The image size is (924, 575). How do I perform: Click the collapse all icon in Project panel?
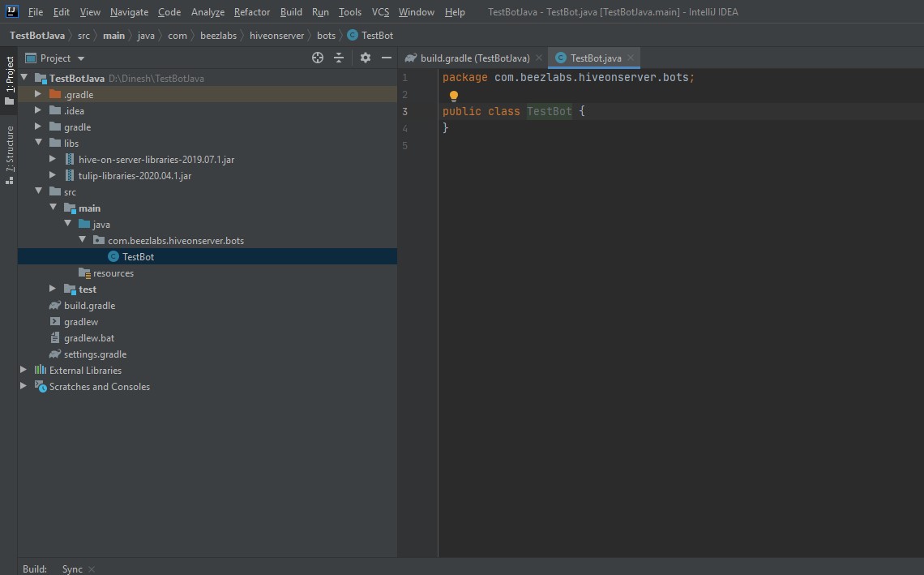click(339, 58)
